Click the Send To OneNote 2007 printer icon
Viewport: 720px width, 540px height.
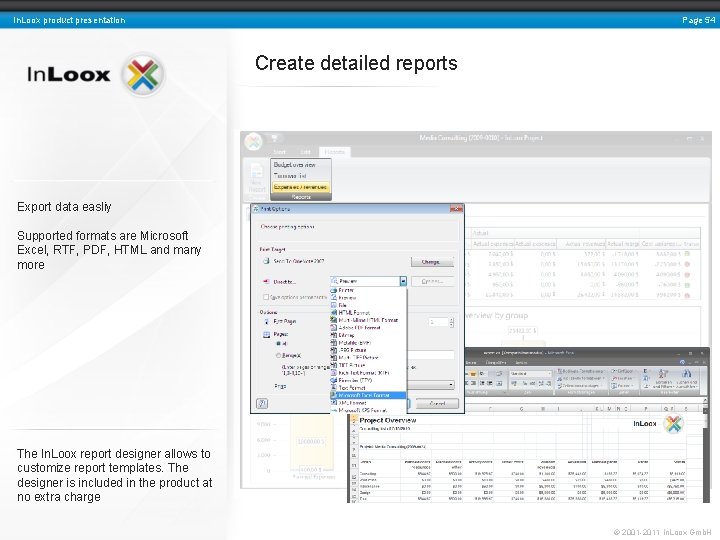(x=266, y=261)
